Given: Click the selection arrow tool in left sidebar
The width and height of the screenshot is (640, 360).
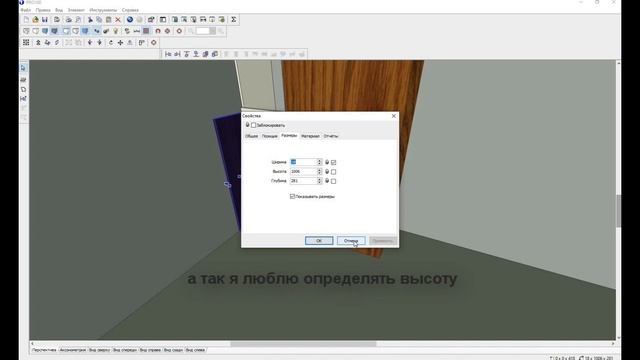Looking at the screenshot, I should tap(23, 68).
